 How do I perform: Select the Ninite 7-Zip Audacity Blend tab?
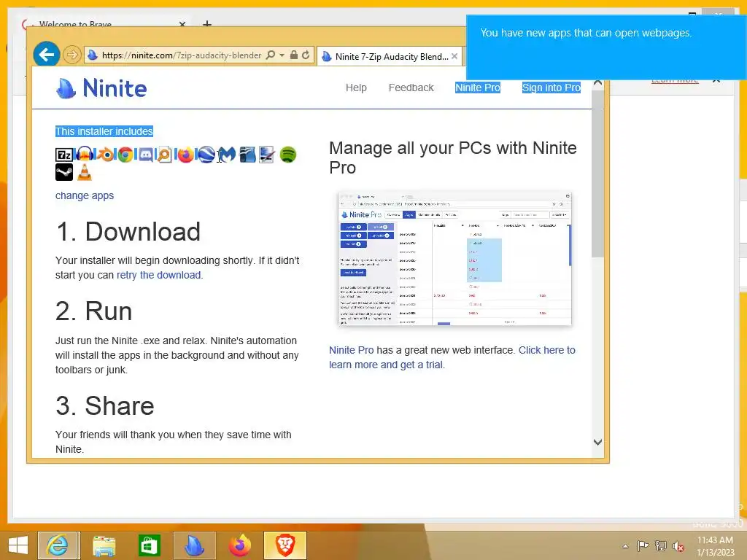(388, 57)
